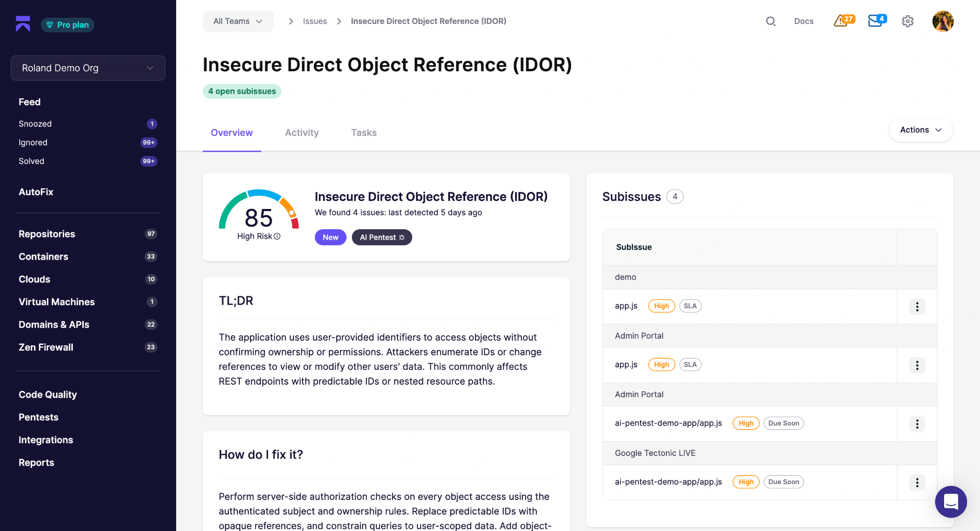Open the three-dot menu for the Google Tectonic LIVE subissue

[x=917, y=482]
